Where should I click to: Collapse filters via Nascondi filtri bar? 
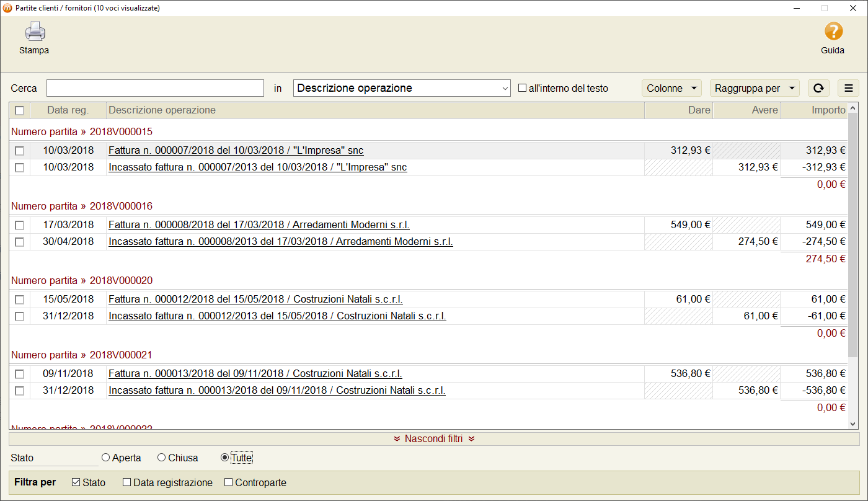(x=434, y=439)
